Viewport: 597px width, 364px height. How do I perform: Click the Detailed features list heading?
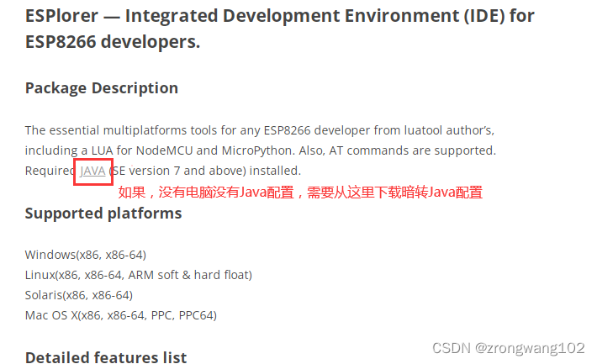(x=106, y=357)
